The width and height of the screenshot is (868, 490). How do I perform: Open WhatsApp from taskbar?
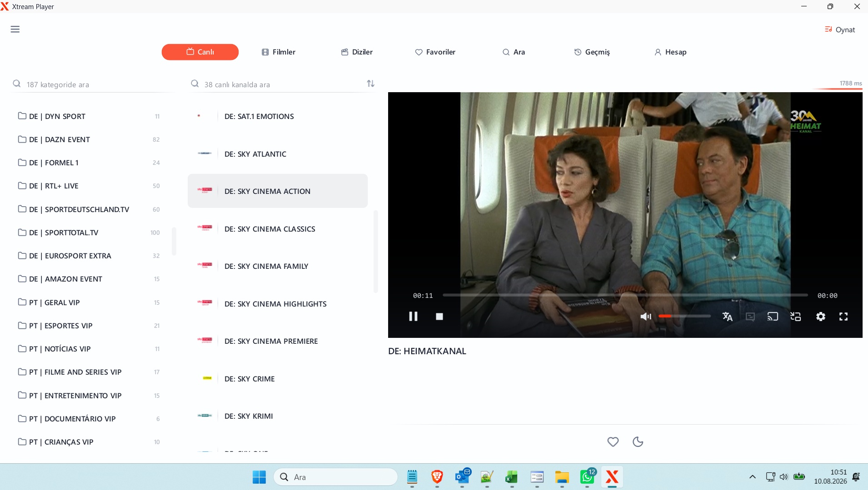587,477
